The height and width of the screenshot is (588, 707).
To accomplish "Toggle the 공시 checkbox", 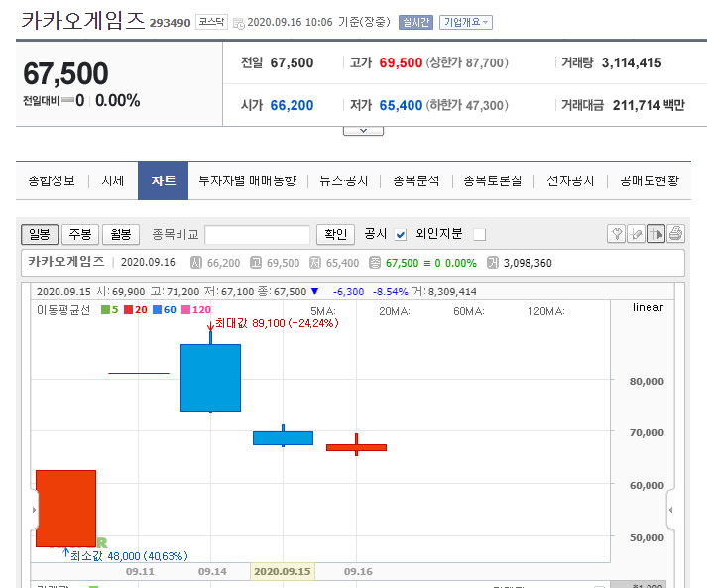I will pyautogui.click(x=401, y=234).
